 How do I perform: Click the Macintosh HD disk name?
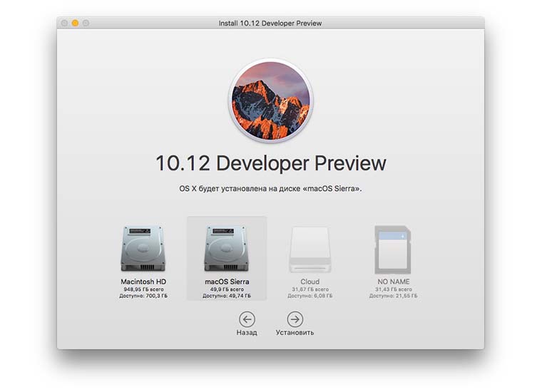pos(143,282)
